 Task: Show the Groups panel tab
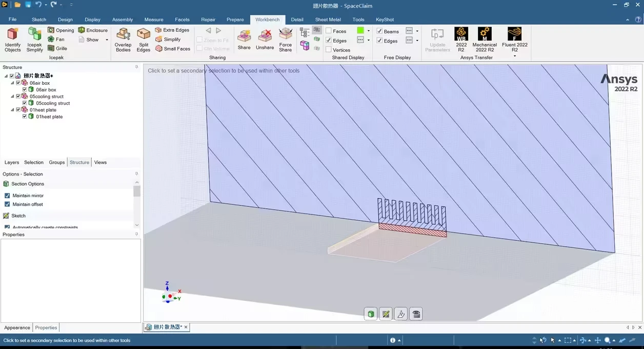coord(57,162)
